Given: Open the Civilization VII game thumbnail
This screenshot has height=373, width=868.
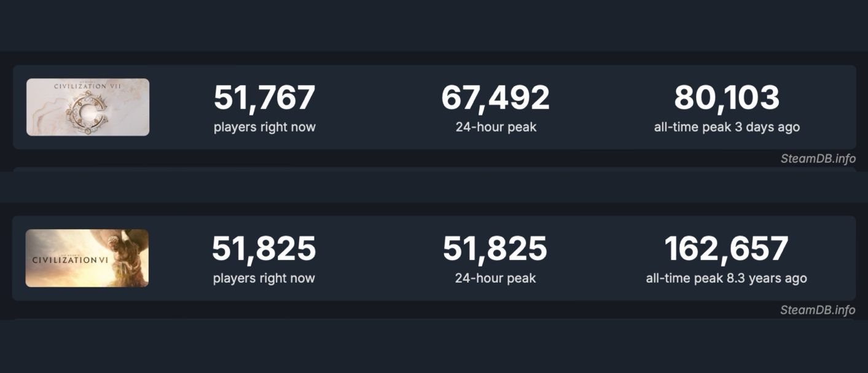Looking at the screenshot, I should point(88,107).
